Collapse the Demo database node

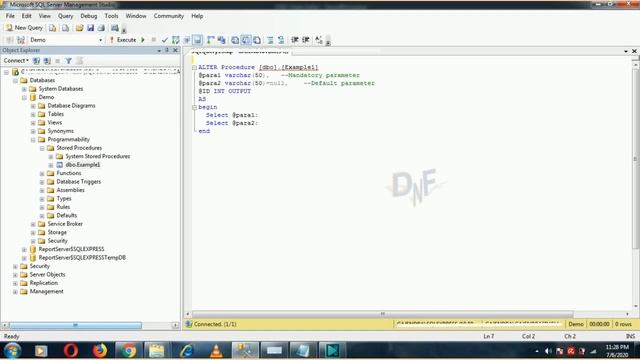(24, 98)
